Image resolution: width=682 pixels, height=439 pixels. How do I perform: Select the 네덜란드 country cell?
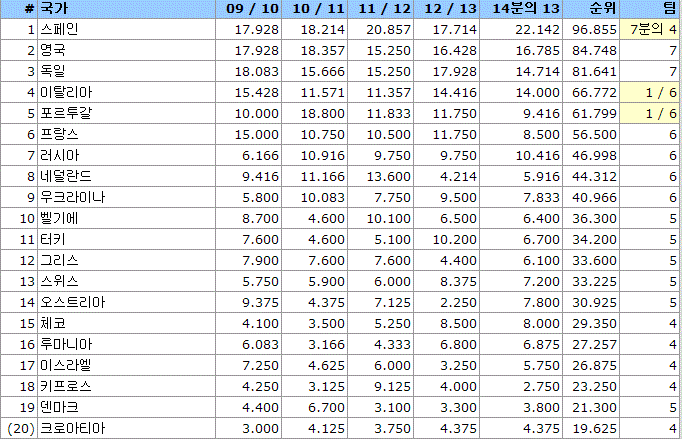click(x=126, y=176)
